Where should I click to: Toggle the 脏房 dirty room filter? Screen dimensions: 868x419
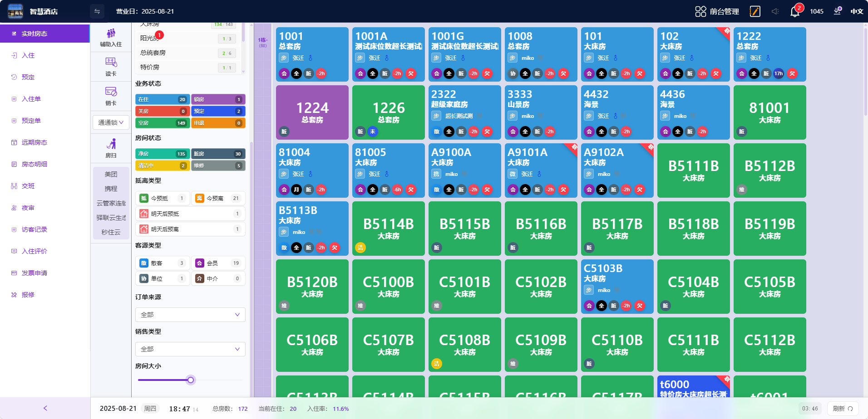point(218,154)
